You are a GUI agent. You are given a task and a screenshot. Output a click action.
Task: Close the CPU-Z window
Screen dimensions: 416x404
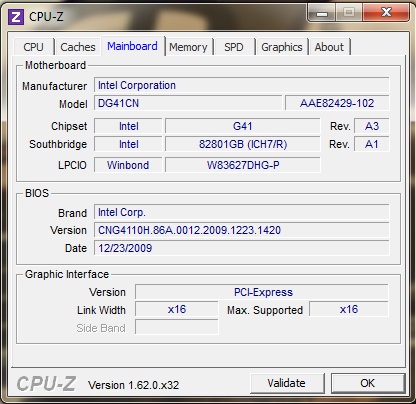(x=386, y=13)
